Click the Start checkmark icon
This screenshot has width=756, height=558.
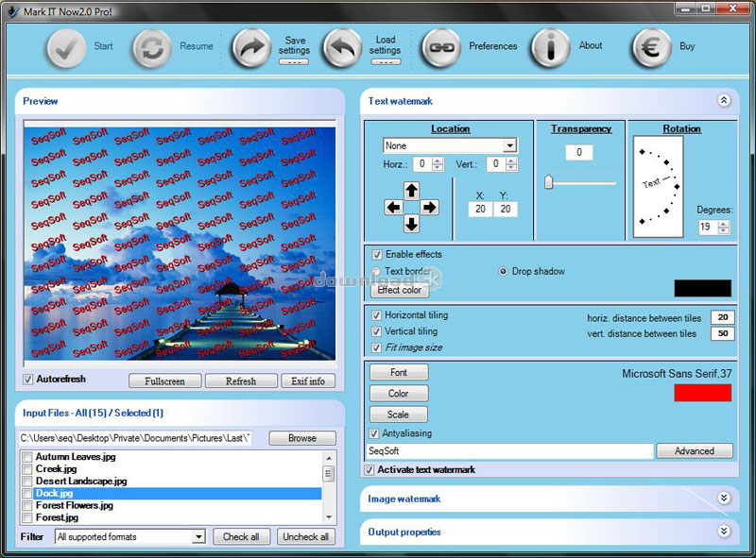(x=66, y=47)
